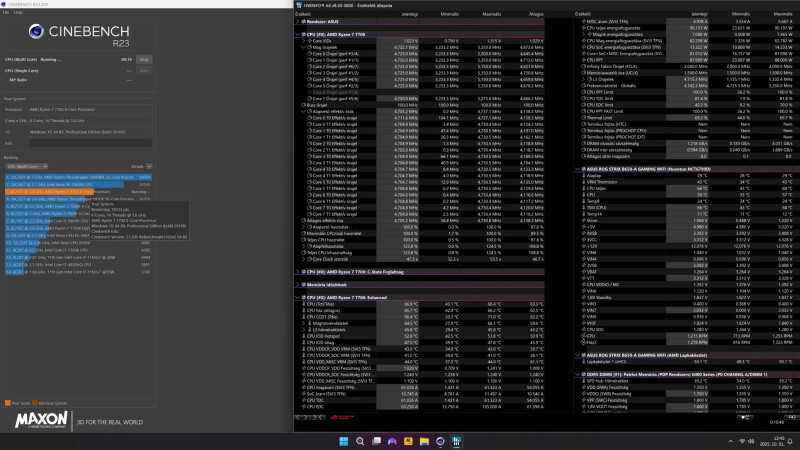Click the ROG logo in HWiNFO bottom toolbar
Viewport: 800px width, 450px height.
tap(341, 417)
